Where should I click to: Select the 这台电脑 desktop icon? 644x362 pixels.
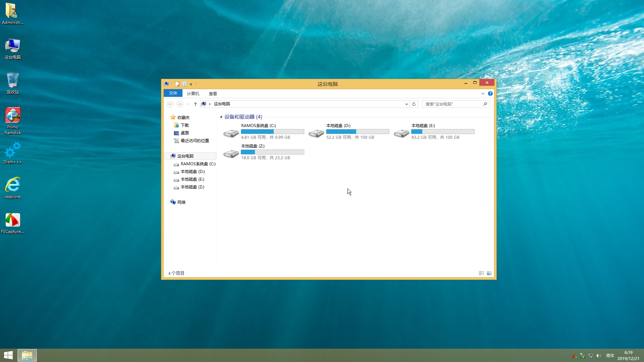[13, 49]
